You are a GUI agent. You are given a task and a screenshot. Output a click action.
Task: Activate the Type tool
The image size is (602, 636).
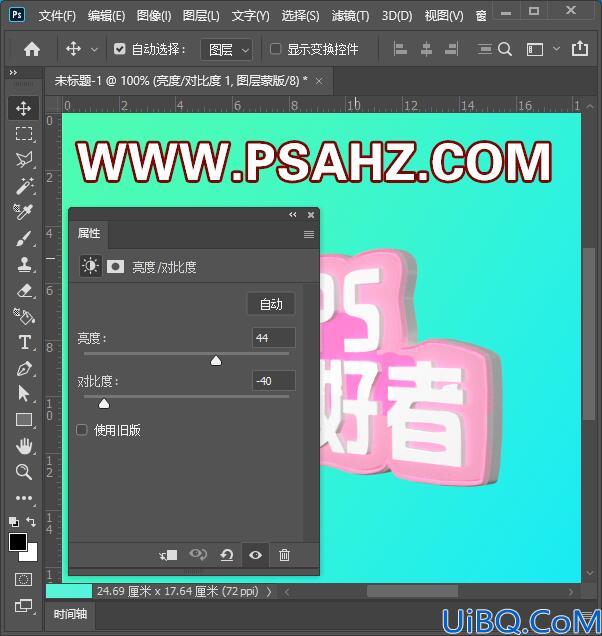pos(24,342)
